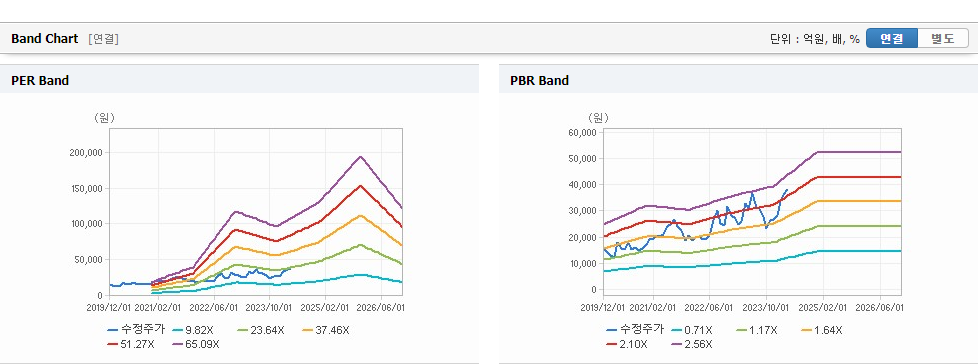Switch to 별도 view
Screen dimensions: 978x364
942,39
